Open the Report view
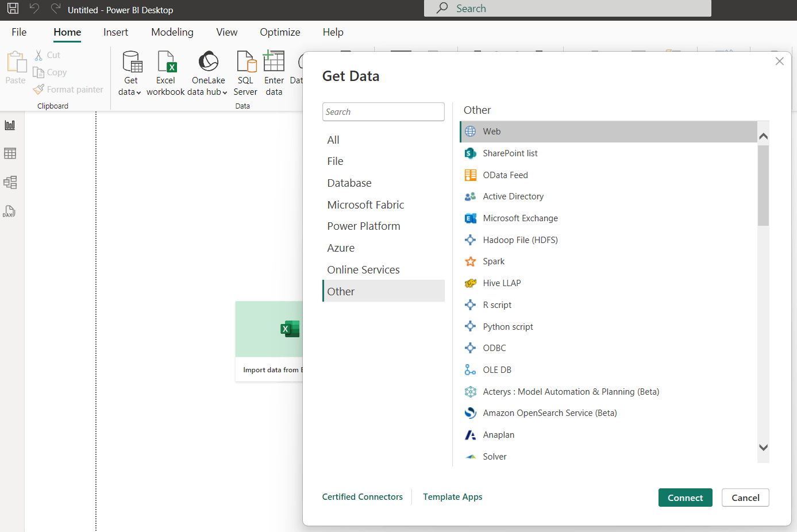The width and height of the screenshot is (797, 532). pyautogui.click(x=10, y=125)
